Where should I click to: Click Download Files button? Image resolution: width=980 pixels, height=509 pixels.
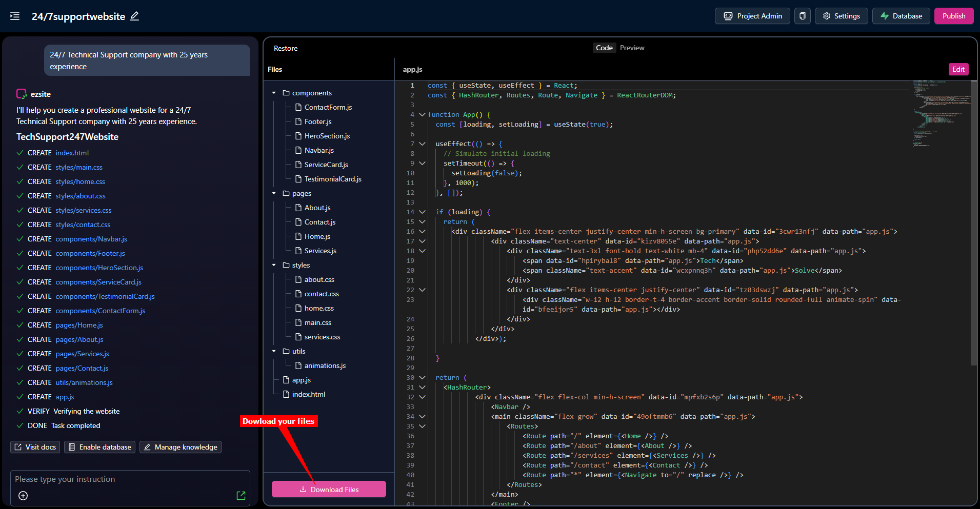click(329, 489)
